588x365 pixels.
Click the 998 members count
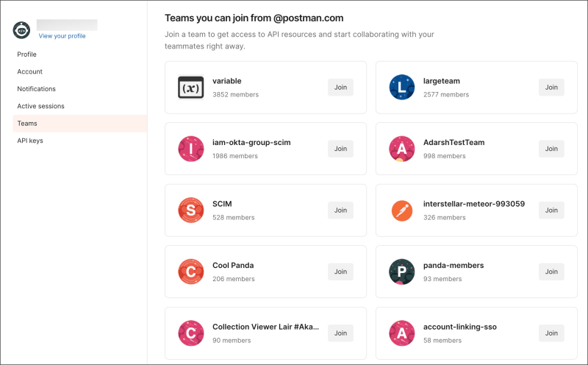point(445,156)
